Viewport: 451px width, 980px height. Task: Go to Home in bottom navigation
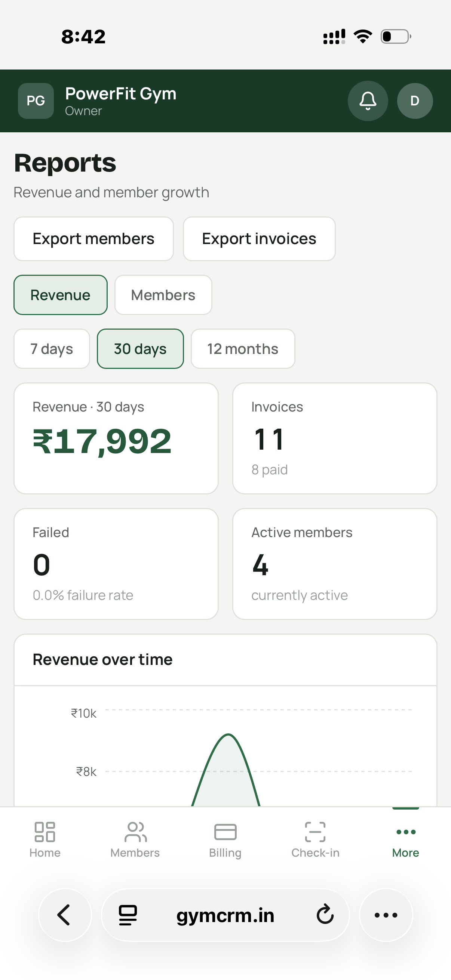[x=45, y=839]
